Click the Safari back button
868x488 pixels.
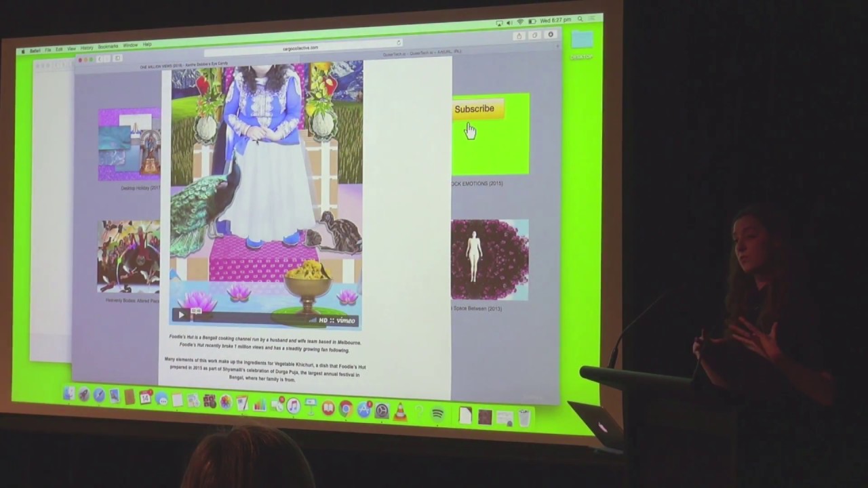(100, 60)
